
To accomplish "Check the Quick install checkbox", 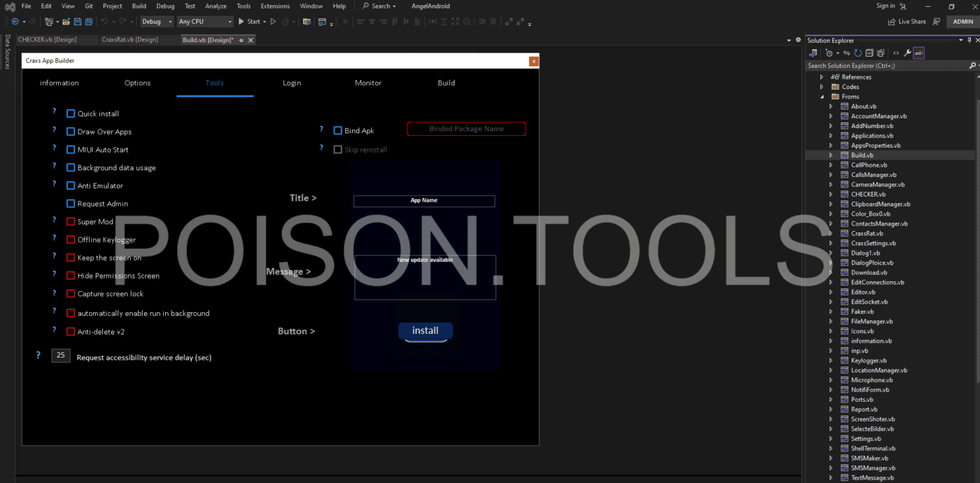I will (x=71, y=113).
